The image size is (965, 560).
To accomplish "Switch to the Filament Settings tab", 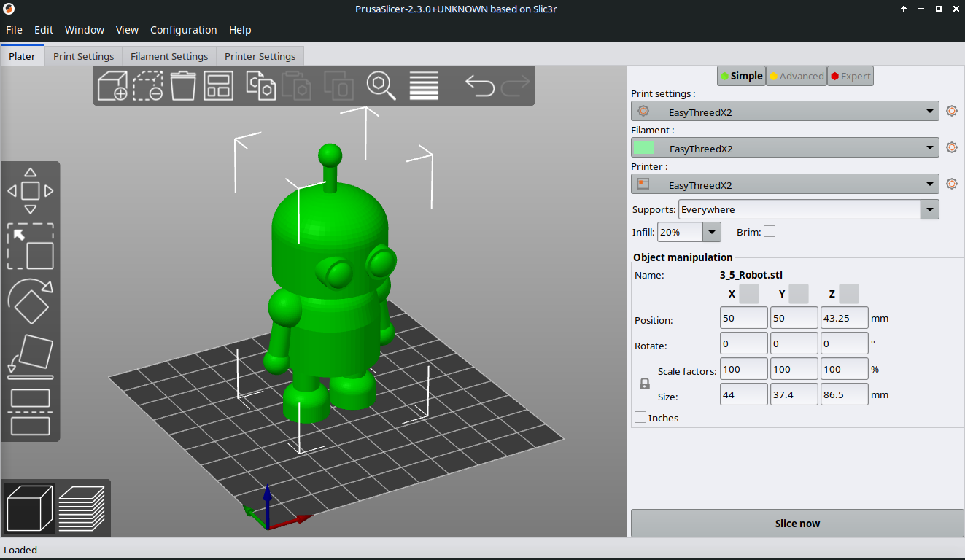I will pyautogui.click(x=169, y=56).
